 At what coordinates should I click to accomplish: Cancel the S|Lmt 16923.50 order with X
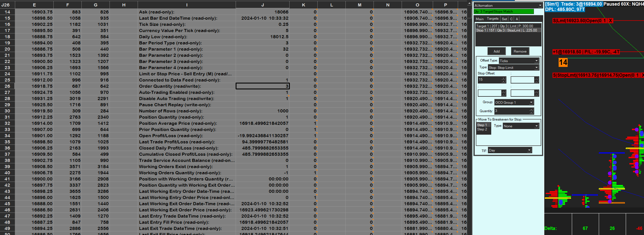(x=610, y=21)
